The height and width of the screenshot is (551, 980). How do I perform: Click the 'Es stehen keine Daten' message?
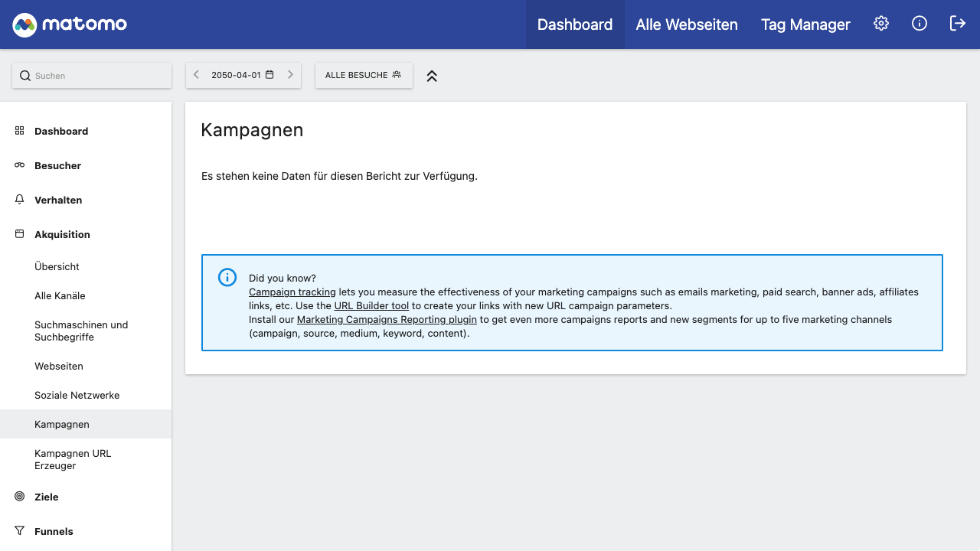point(339,176)
